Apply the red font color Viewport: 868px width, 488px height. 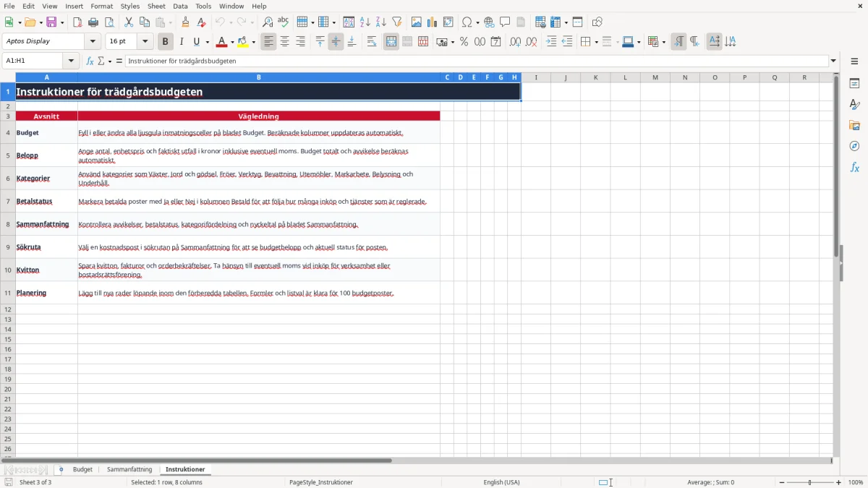[221, 42]
